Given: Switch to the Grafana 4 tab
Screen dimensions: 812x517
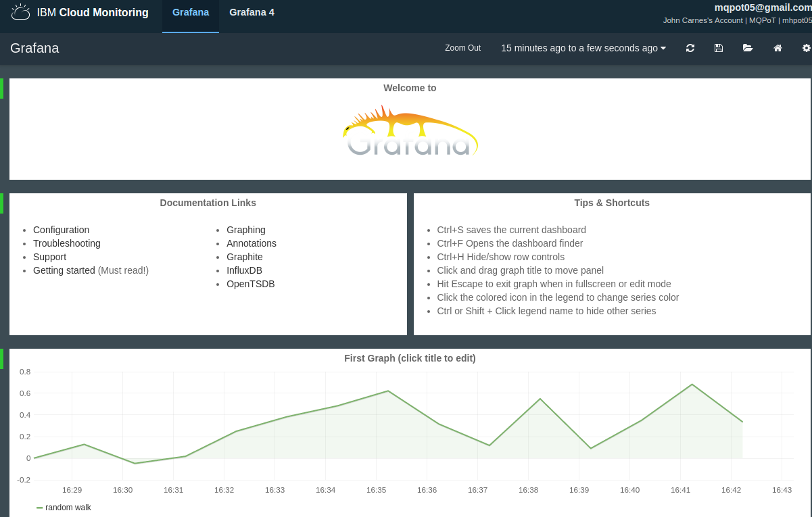Looking at the screenshot, I should 252,12.
